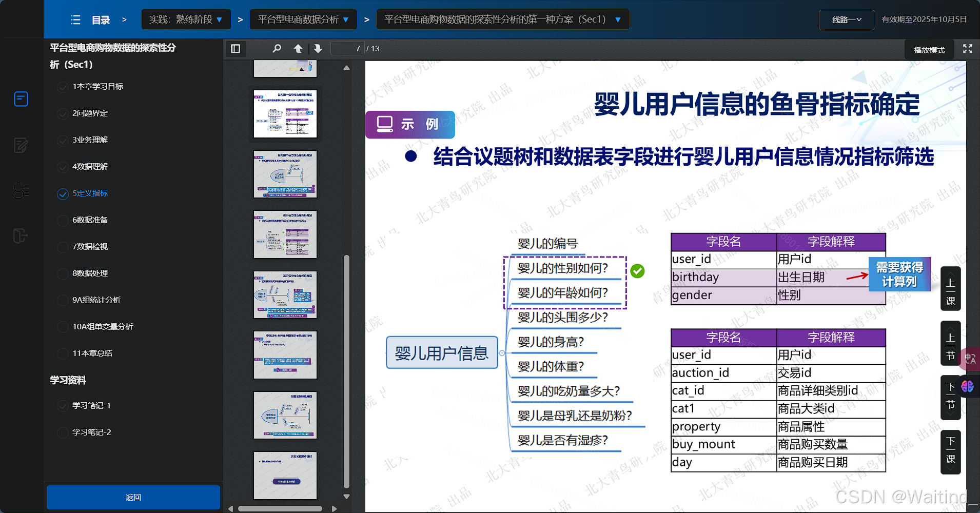Open chapter 1本章学习目标
The image size is (980, 513).
click(x=98, y=87)
